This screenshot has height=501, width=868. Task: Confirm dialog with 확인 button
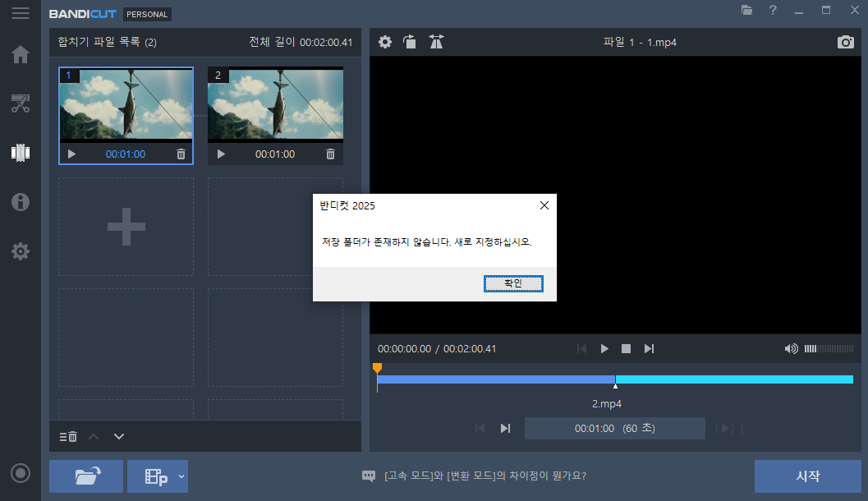(513, 283)
